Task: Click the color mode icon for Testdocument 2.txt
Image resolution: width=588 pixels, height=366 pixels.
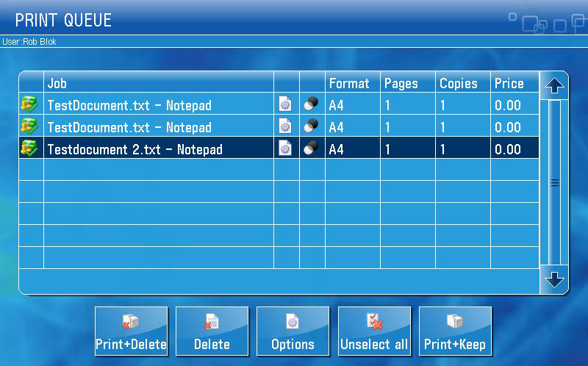Action: coord(311,149)
